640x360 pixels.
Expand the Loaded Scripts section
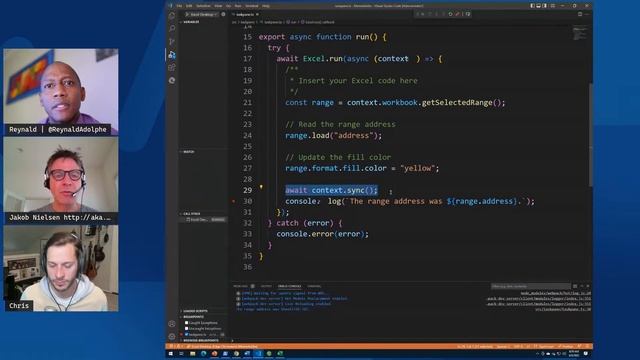(x=203, y=311)
